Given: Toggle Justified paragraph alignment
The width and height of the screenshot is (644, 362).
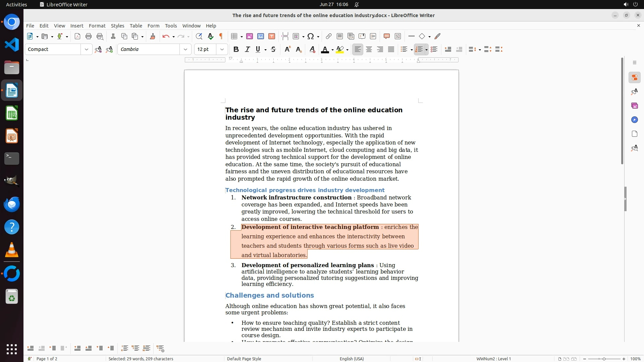Looking at the screenshot, I should coord(391,49).
